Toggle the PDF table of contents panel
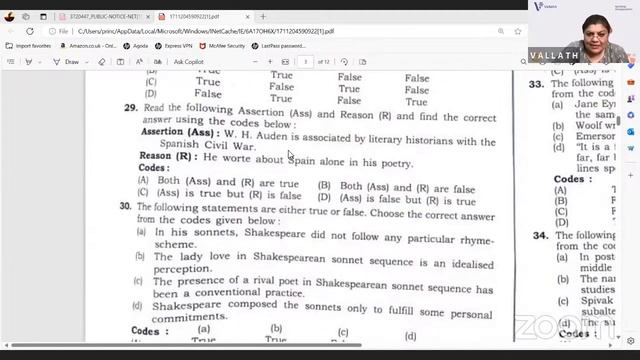 (x=11, y=62)
